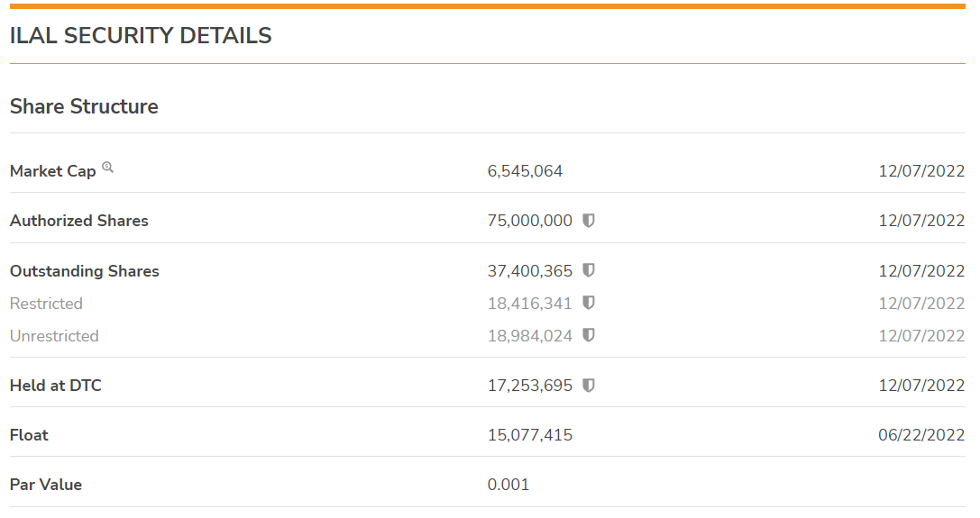Click the Float value 15,077,415
Viewport: 980px width, 518px height.
530,435
